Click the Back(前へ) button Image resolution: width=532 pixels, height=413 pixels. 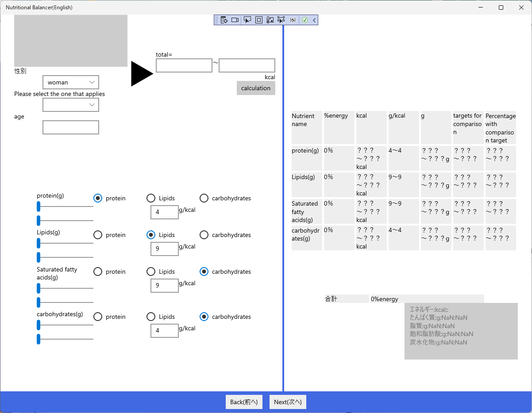coord(244,402)
